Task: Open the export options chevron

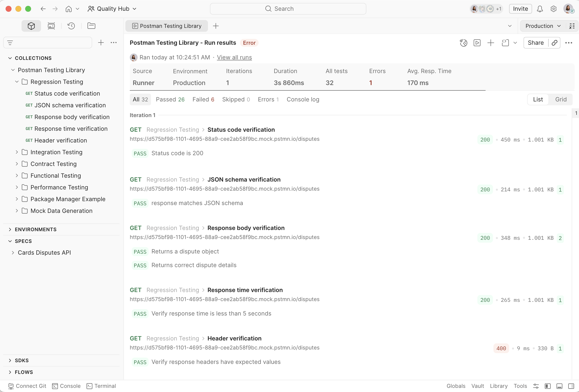Action: 515,43
